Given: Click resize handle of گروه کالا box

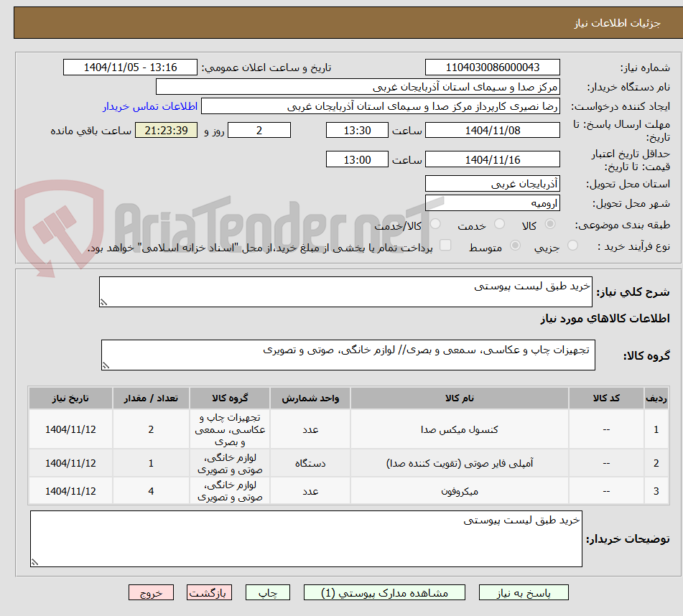Looking at the screenshot, I should (106, 365).
